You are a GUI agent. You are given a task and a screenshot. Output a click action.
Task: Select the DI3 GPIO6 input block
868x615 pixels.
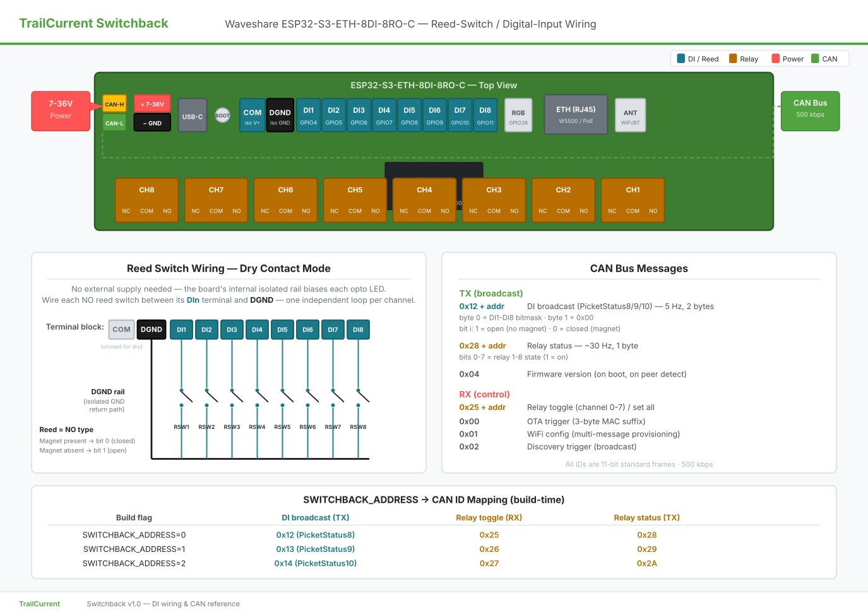click(x=359, y=115)
